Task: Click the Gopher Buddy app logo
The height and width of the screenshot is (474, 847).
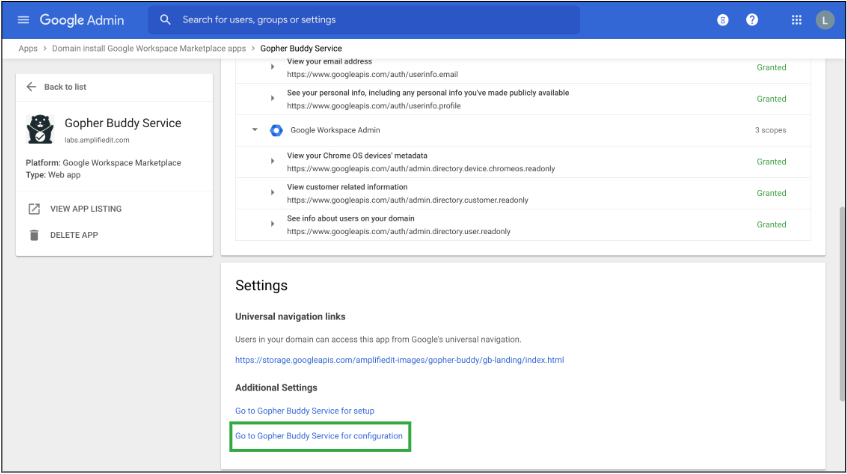Action: tap(40, 129)
